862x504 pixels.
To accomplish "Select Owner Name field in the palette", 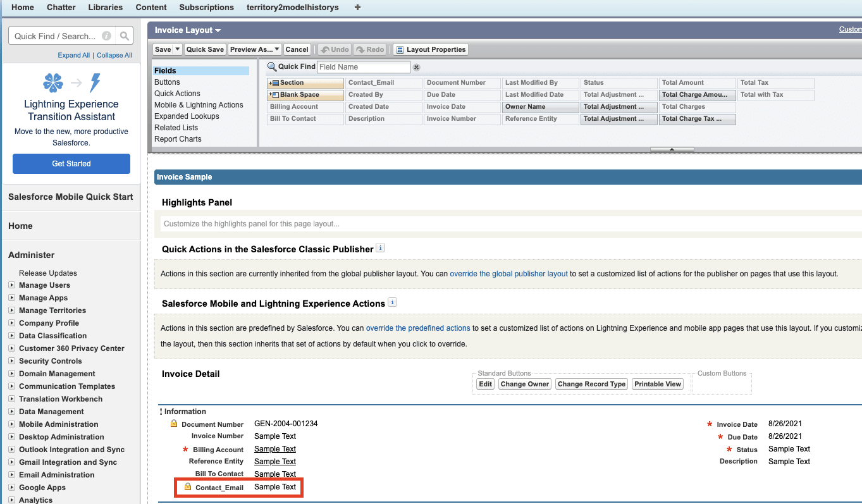I will (541, 107).
